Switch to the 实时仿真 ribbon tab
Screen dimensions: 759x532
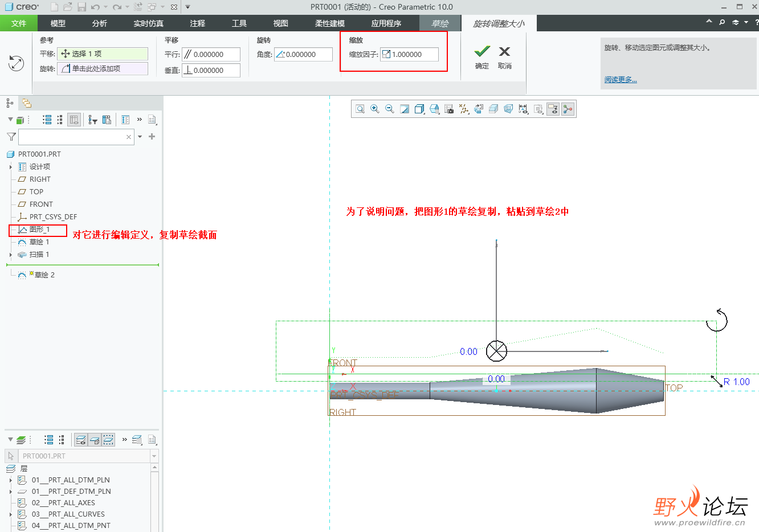[149, 23]
